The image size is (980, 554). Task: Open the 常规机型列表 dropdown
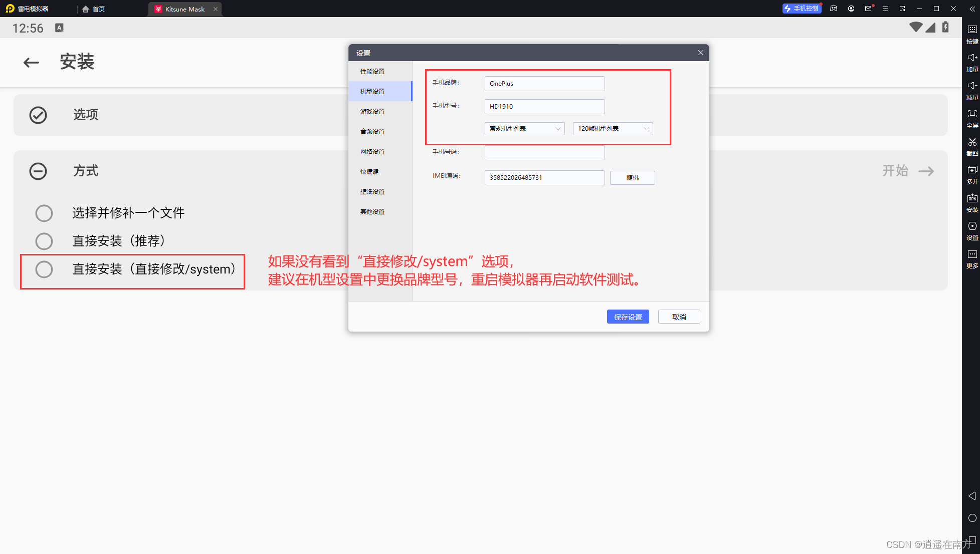tap(524, 129)
